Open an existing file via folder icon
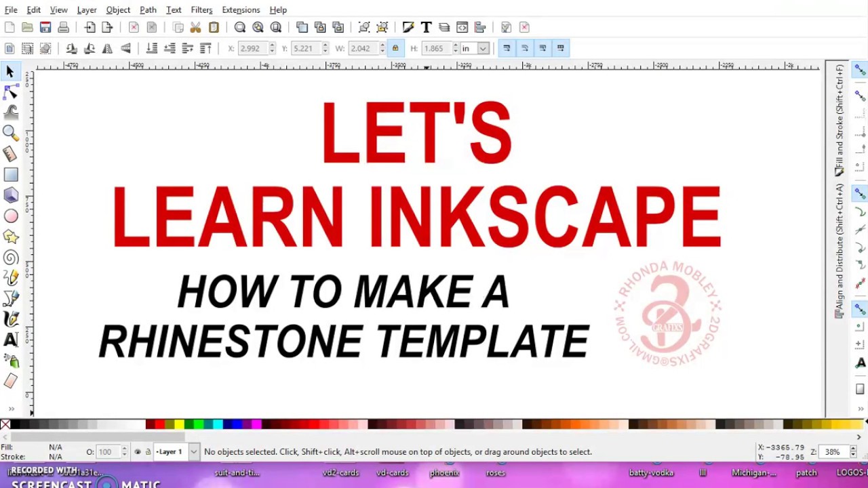Screen dimensions: 868x488 (27, 27)
